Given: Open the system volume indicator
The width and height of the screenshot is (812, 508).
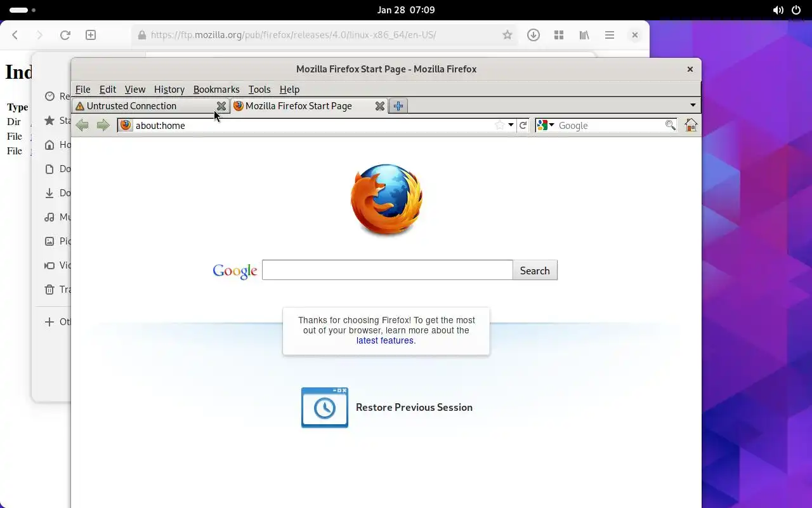Looking at the screenshot, I should click(778, 10).
